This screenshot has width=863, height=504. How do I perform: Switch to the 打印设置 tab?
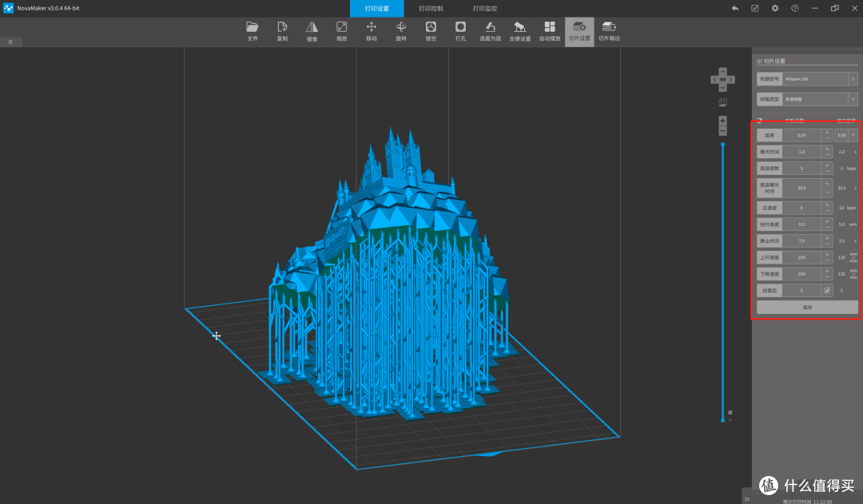(376, 8)
